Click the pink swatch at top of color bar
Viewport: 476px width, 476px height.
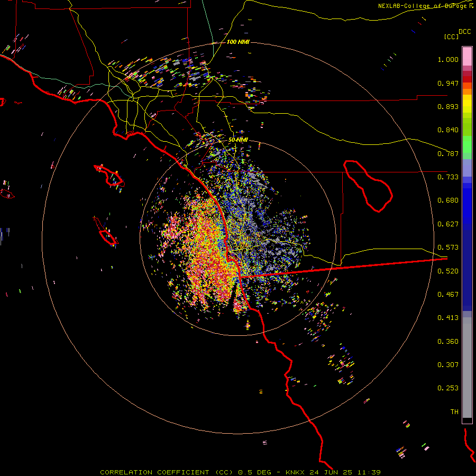(467, 56)
